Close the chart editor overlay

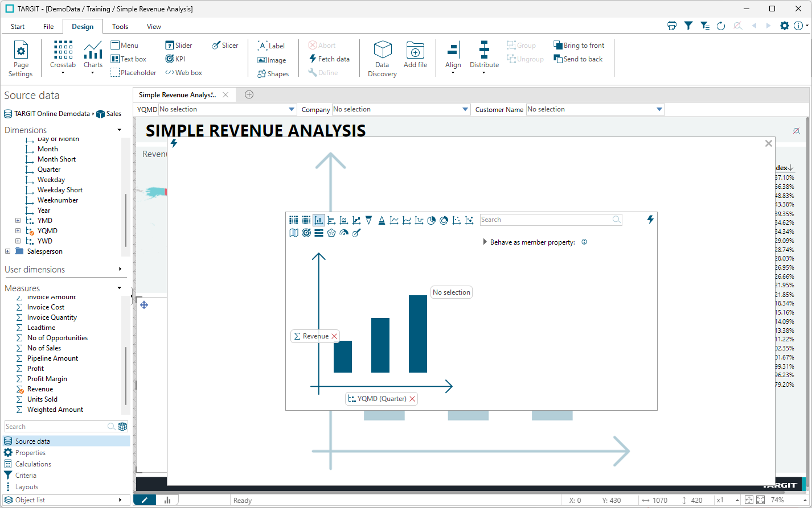(769, 143)
